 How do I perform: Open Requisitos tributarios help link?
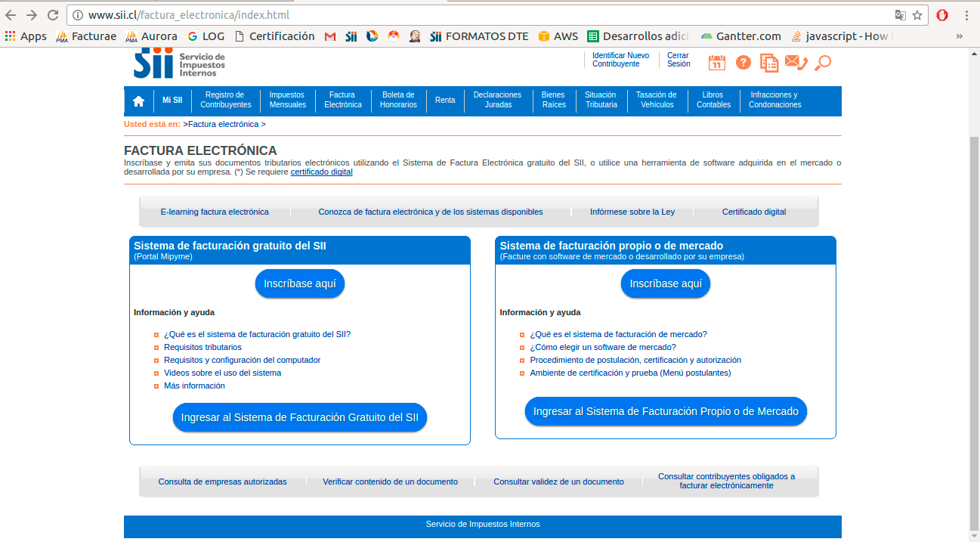[x=202, y=347]
